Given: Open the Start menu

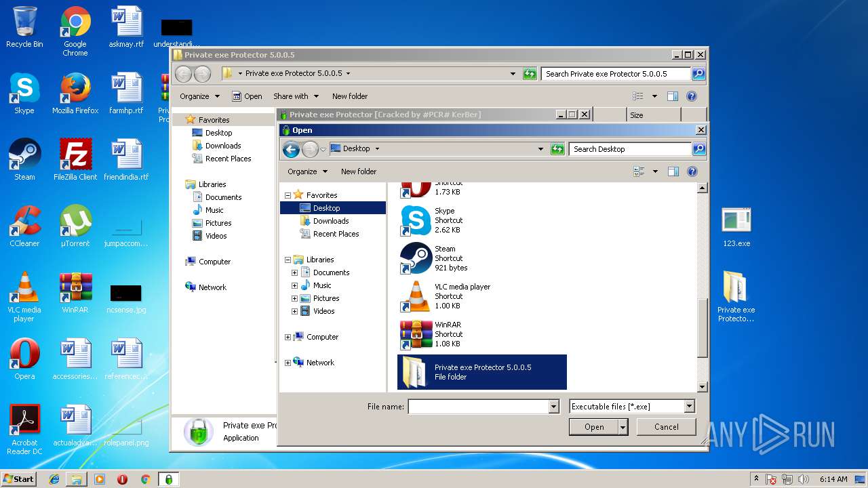Looking at the screenshot, I should pyautogui.click(x=19, y=479).
